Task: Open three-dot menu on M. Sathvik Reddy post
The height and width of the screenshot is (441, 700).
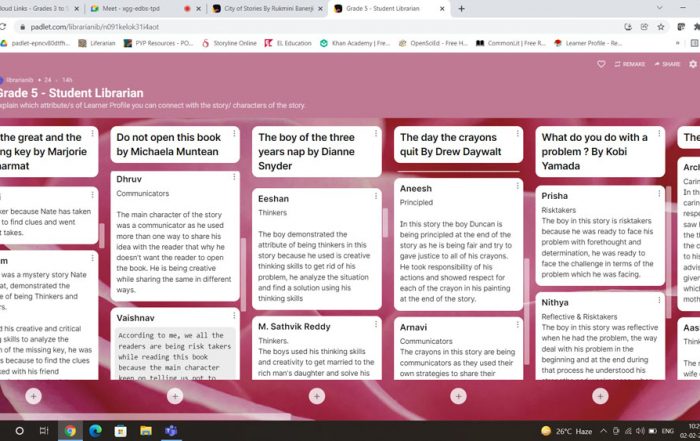Action: [x=376, y=324]
